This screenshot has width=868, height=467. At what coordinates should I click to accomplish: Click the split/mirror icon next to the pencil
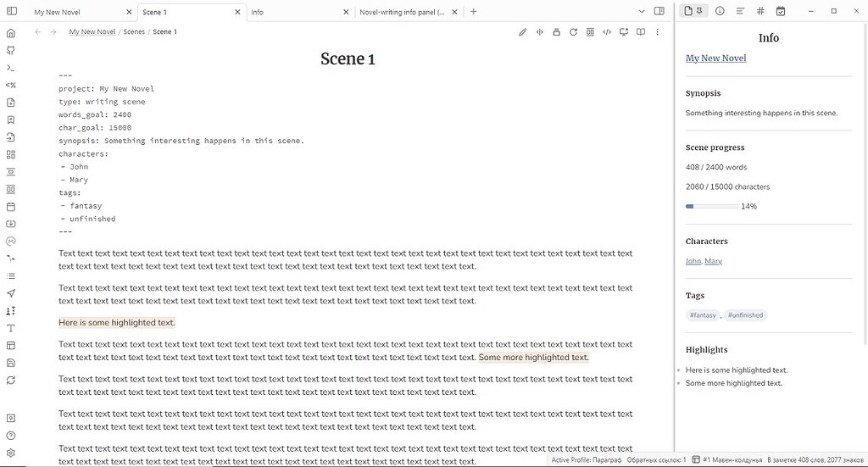click(539, 32)
